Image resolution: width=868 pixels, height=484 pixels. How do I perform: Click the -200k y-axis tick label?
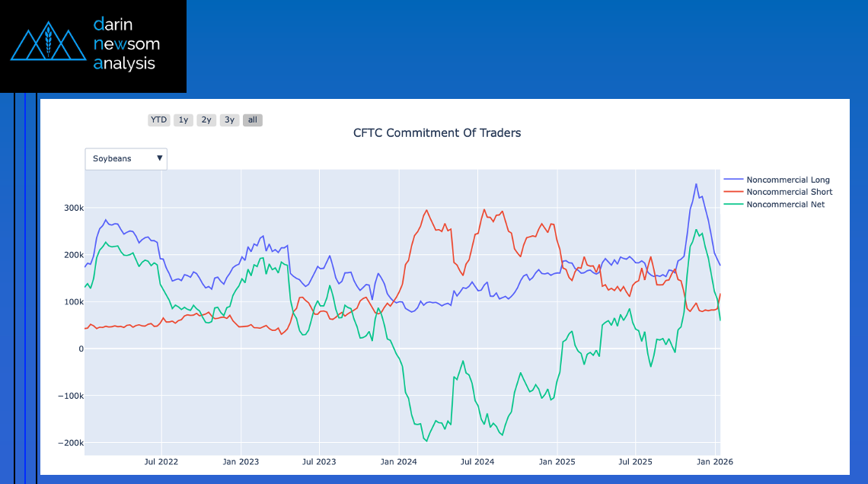[71, 443]
